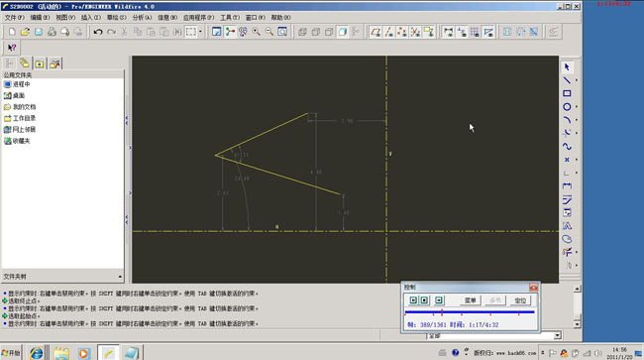Print the current model
644x360 pixels.
click(52, 32)
